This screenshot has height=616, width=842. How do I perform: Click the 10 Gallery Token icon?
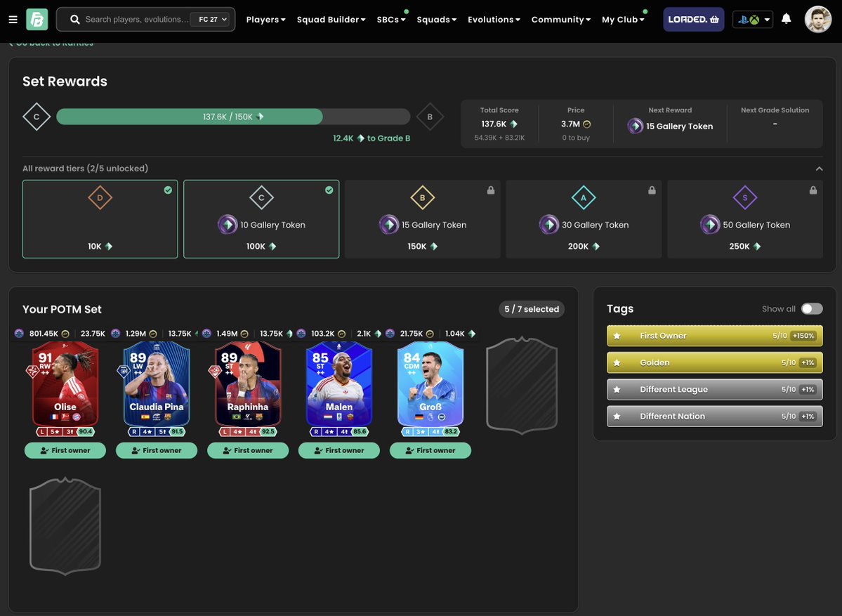[x=227, y=225]
